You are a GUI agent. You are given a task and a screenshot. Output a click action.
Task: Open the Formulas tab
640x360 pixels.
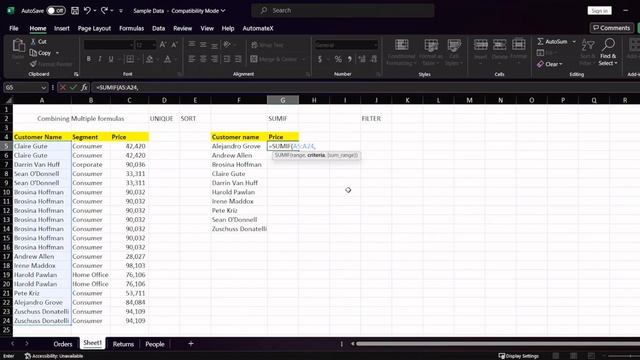(131, 28)
